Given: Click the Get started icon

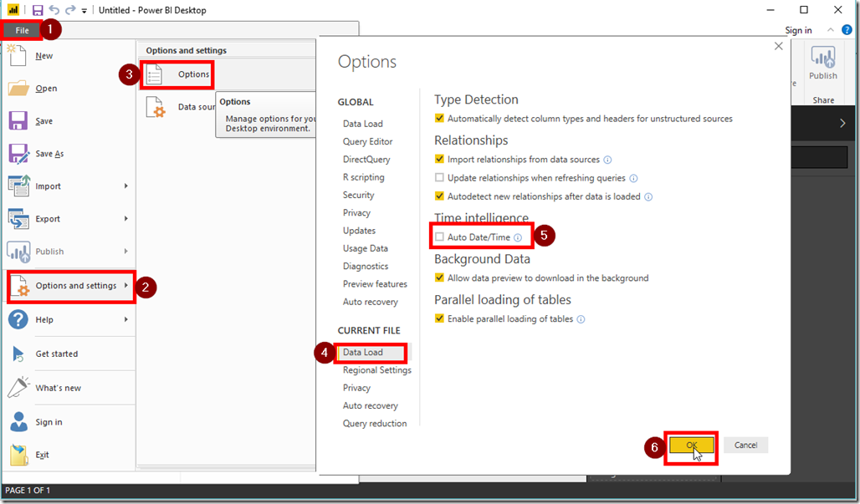Looking at the screenshot, I should click(18, 354).
